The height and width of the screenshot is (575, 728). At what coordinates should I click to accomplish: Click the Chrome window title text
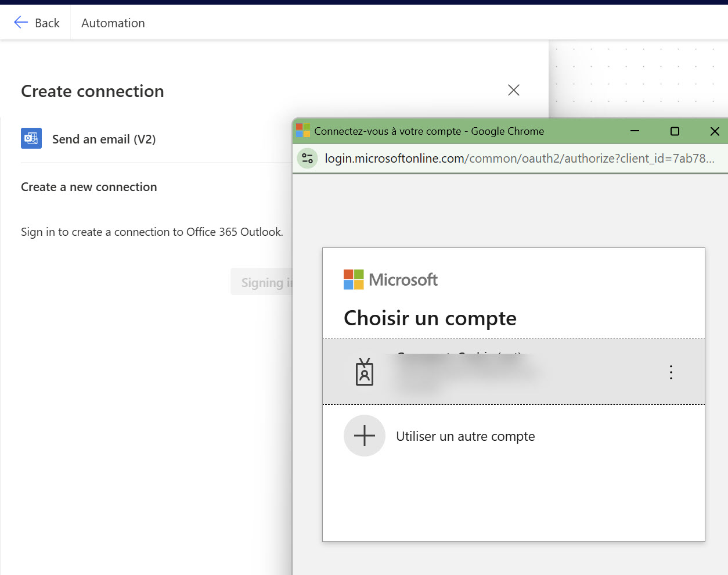point(429,131)
